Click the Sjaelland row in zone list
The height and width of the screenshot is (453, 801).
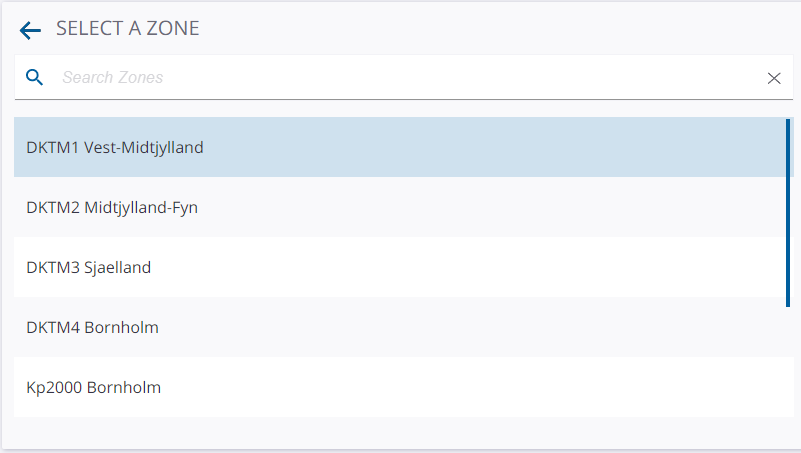coord(400,267)
